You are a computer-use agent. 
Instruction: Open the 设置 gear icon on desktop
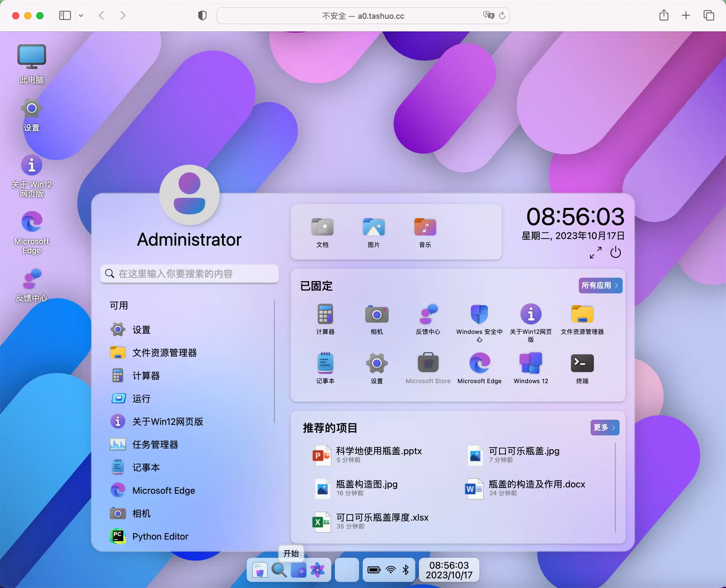[x=31, y=115]
